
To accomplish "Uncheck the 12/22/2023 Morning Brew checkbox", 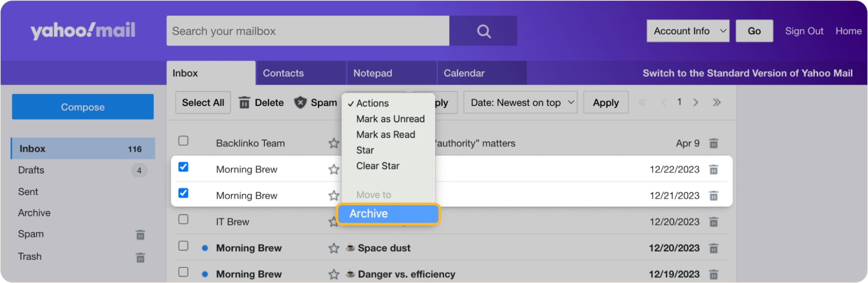I will click(x=183, y=167).
